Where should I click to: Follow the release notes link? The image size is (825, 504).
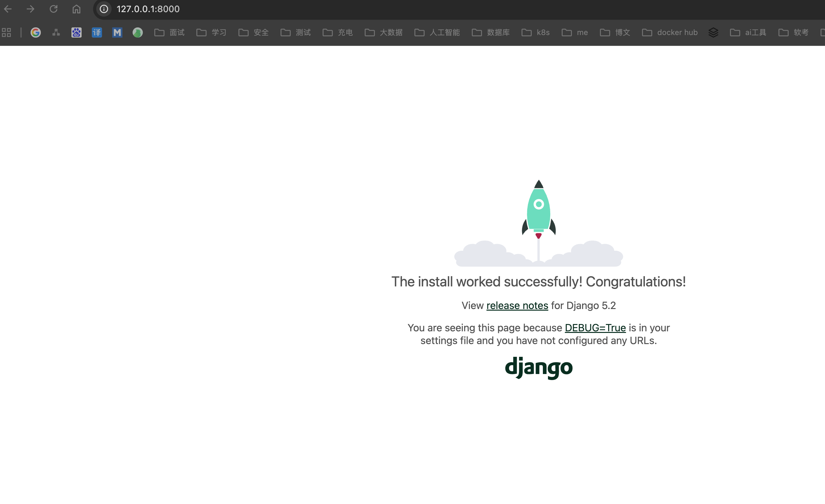(517, 306)
